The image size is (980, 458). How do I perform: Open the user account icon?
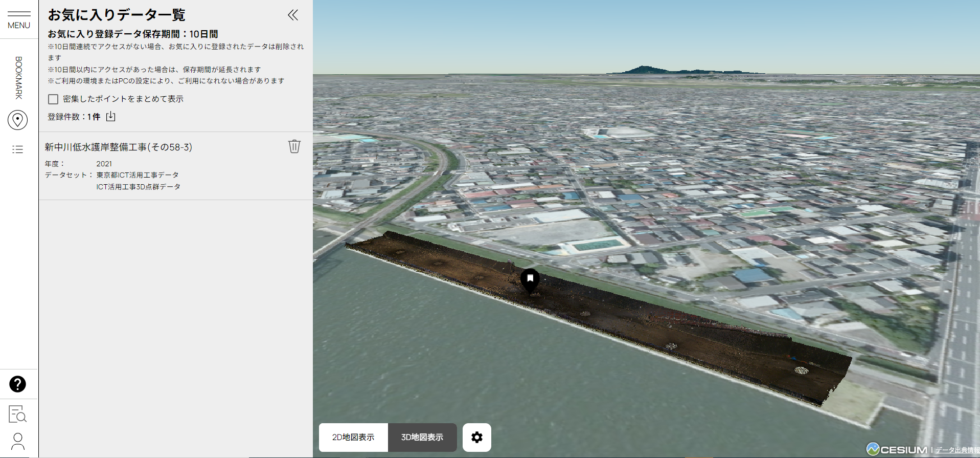(18, 441)
